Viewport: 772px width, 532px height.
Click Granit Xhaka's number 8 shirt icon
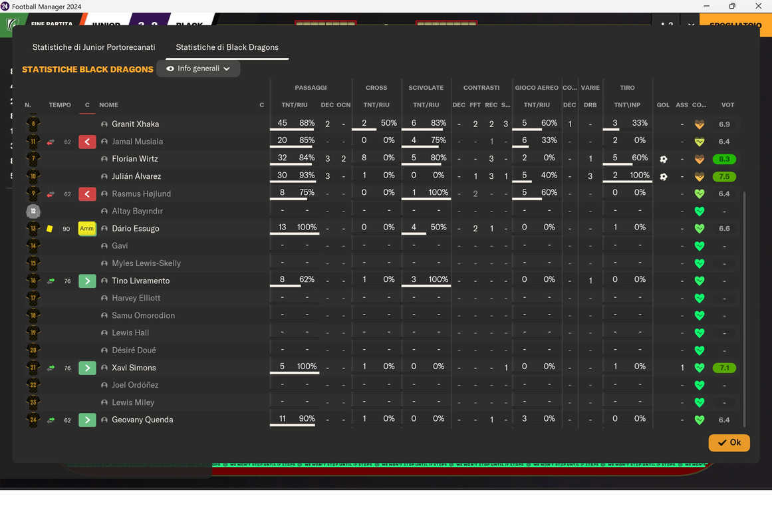coord(33,124)
